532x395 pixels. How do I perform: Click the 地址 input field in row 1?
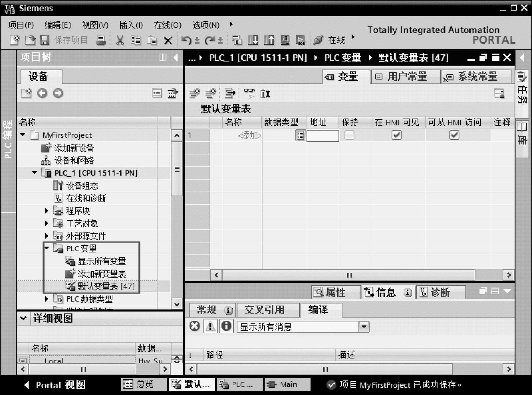click(323, 136)
